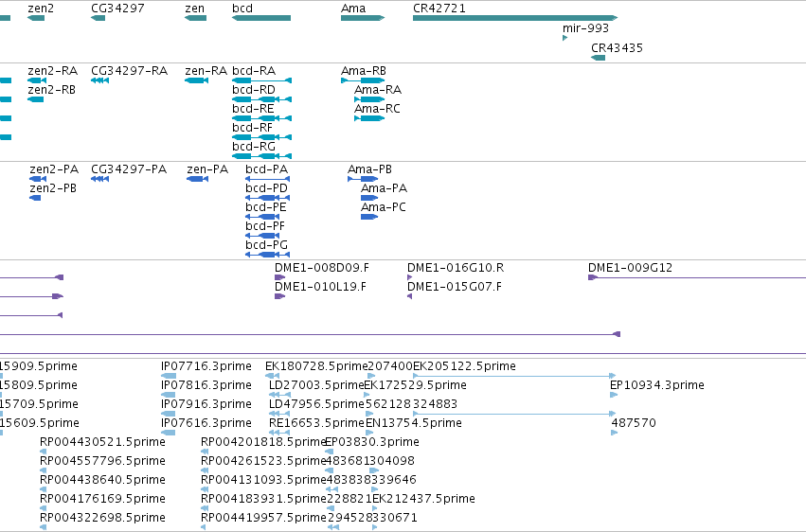The width and height of the screenshot is (806, 532).
Task: Select protein bcd-PG
Action: point(267,255)
